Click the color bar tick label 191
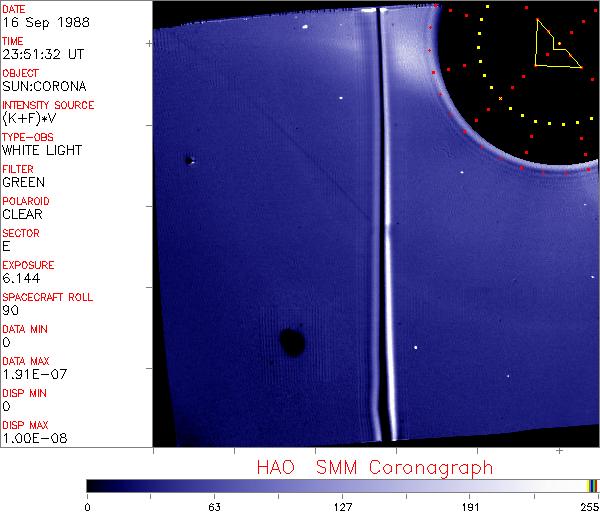This screenshot has height=512, width=600. (x=470, y=507)
